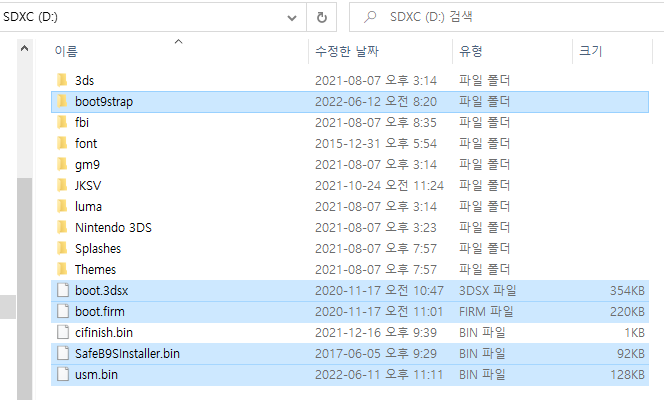Click the 2021-08-07 오후 8:35 date cell
The image size is (664, 400).
tap(376, 122)
